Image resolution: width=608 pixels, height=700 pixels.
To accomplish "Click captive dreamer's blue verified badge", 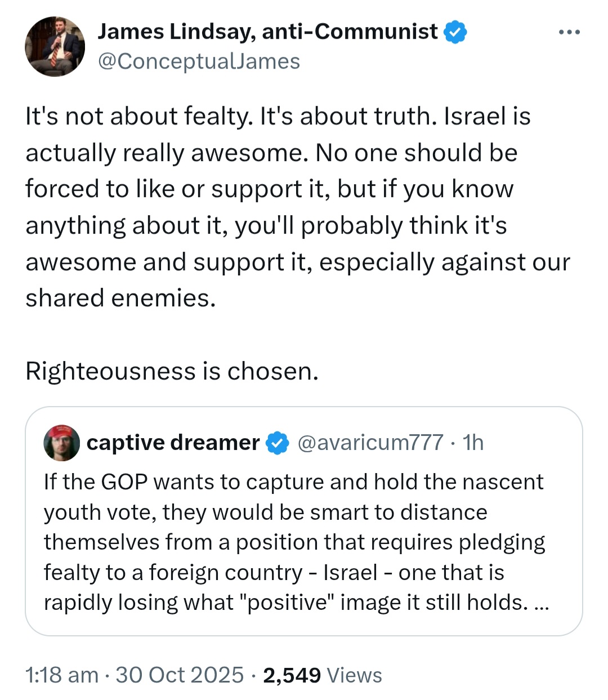I will [277, 443].
